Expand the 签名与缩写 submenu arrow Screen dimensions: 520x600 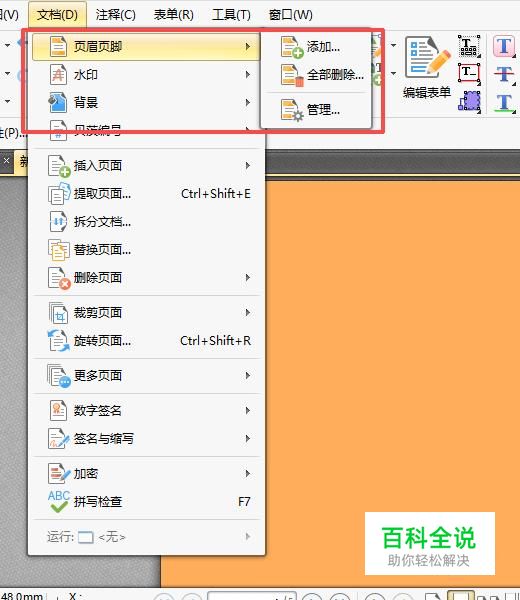[248, 439]
